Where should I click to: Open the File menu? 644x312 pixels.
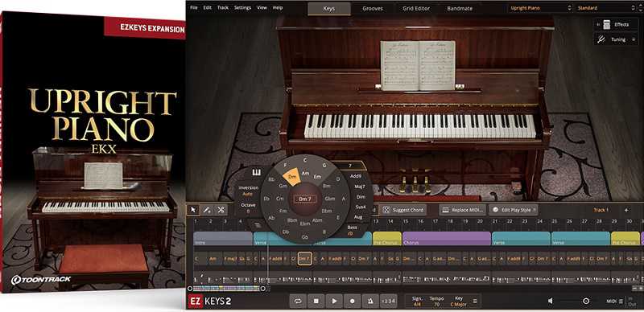point(194,8)
